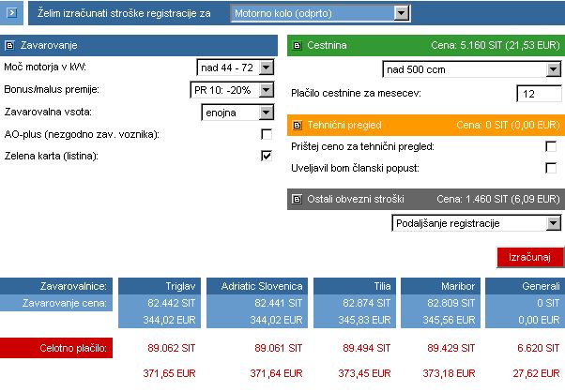
Task: Click Ostali obvezni stroški price 1.460 SIT
Action: pos(498,199)
